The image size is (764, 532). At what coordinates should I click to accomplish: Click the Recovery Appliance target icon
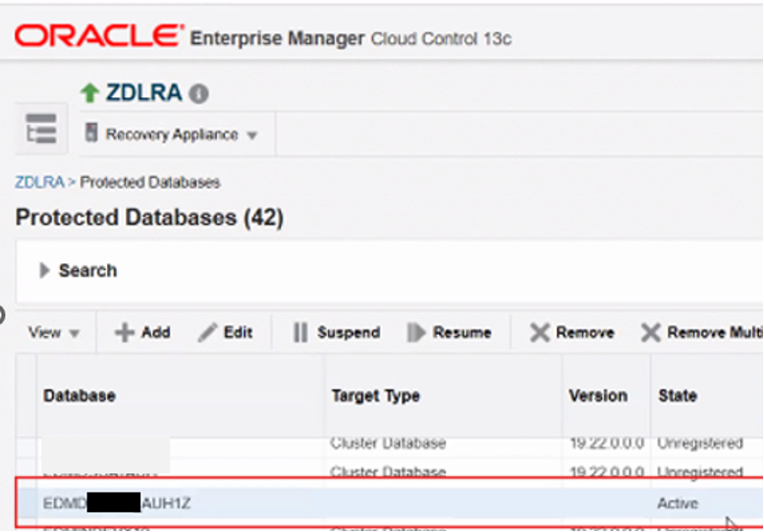pos(91,133)
